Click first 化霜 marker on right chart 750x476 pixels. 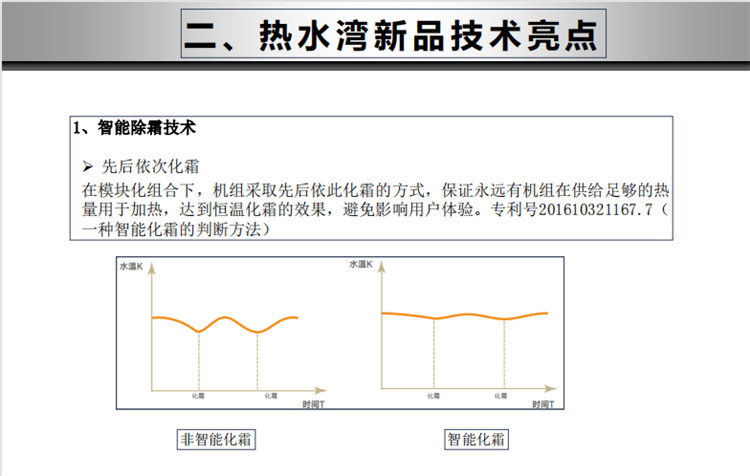(x=433, y=396)
